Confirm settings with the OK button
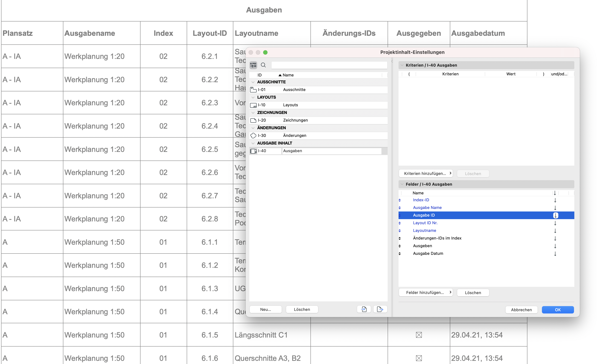Image resolution: width=602 pixels, height=364 pixels. click(558, 310)
